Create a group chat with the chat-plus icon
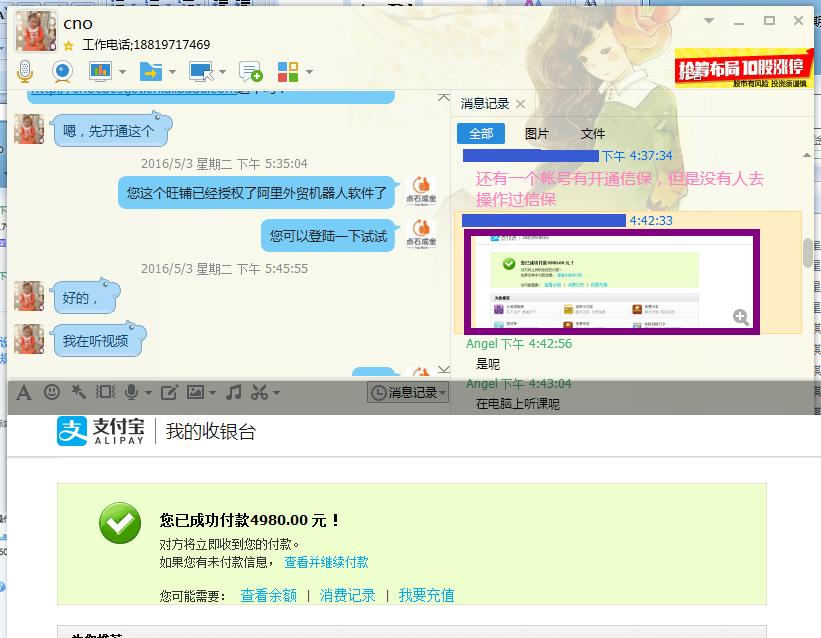The height and width of the screenshot is (638, 821). pyautogui.click(x=250, y=71)
